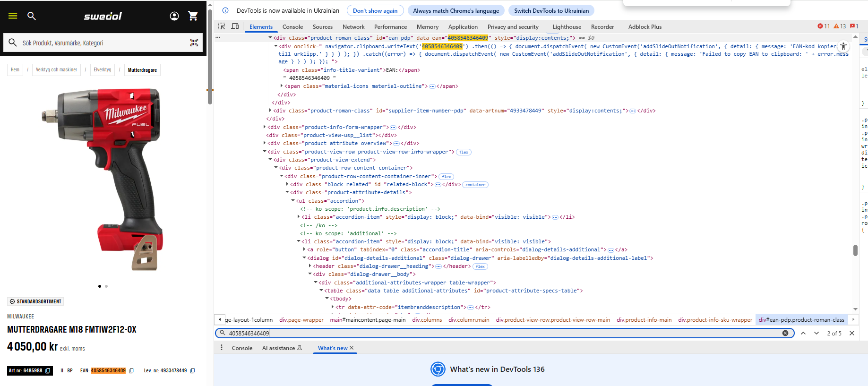Switch DevTools to Ukrainian

pyautogui.click(x=551, y=10)
